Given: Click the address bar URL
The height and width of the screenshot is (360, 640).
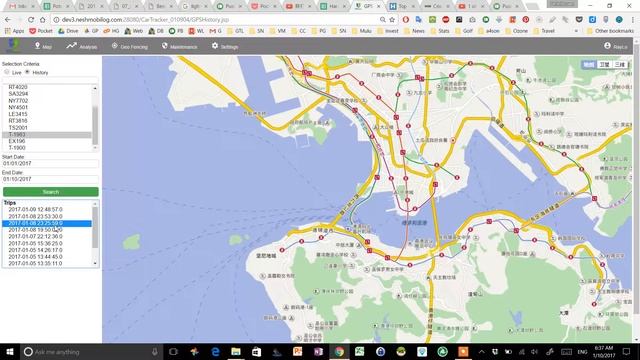Looking at the screenshot, I should (145, 20).
